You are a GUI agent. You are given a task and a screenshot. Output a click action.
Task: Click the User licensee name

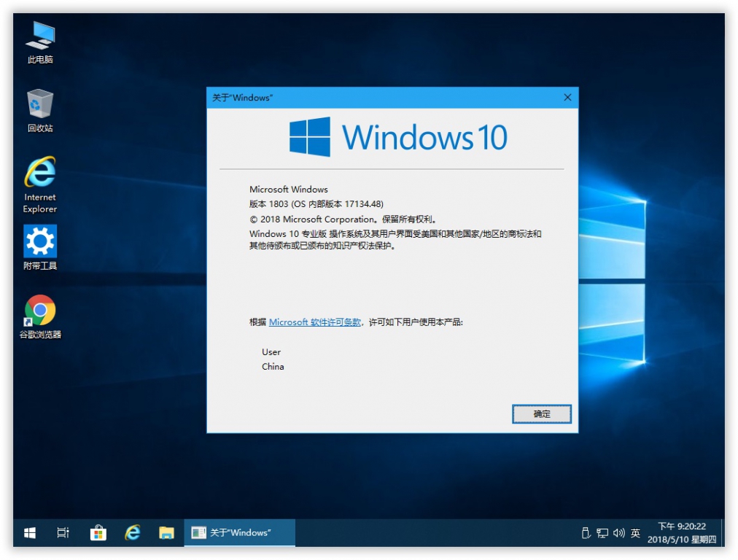(x=271, y=352)
